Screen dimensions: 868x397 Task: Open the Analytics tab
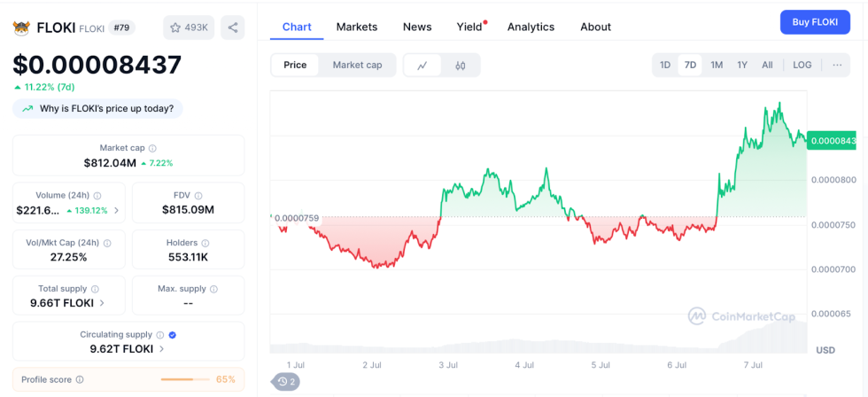(x=531, y=27)
